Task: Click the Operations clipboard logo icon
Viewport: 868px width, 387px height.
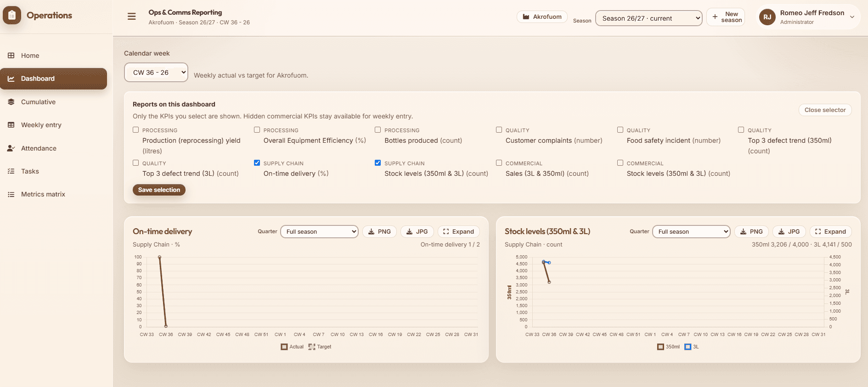Action: tap(12, 15)
